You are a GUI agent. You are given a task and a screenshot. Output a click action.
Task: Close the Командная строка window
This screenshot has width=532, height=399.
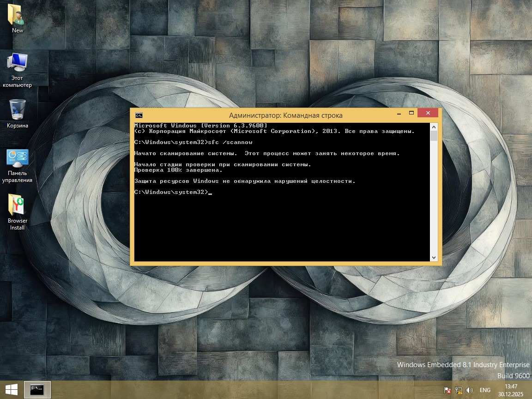pyautogui.click(x=428, y=113)
